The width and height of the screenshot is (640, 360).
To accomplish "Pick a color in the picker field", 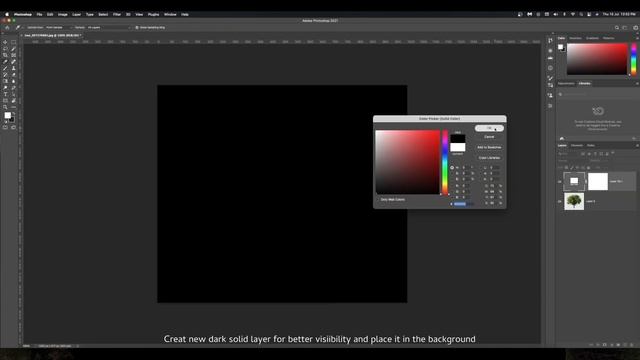I will 408,162.
